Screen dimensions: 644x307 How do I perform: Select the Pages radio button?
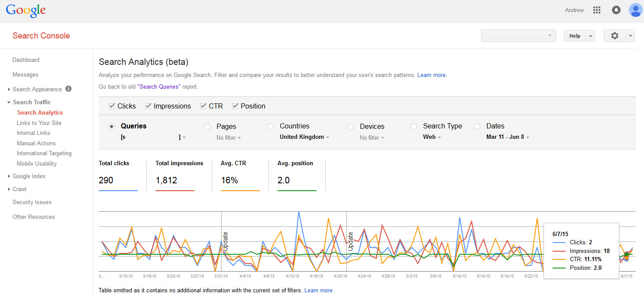[x=207, y=127]
